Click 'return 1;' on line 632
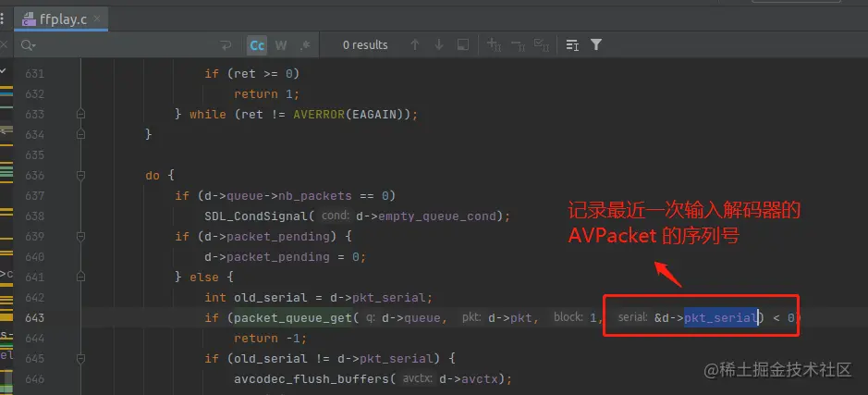 pyautogui.click(x=267, y=94)
